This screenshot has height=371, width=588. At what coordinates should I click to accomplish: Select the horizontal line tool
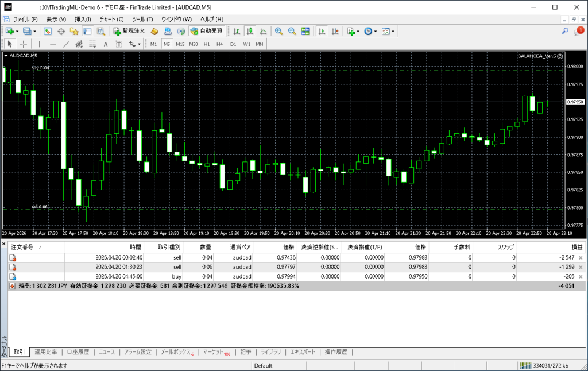tap(53, 44)
